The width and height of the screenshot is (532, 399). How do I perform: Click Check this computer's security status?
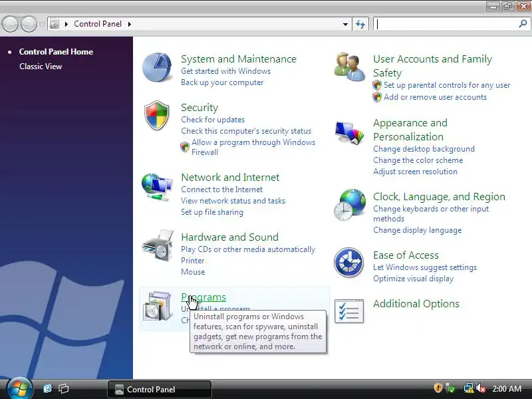[x=246, y=131]
